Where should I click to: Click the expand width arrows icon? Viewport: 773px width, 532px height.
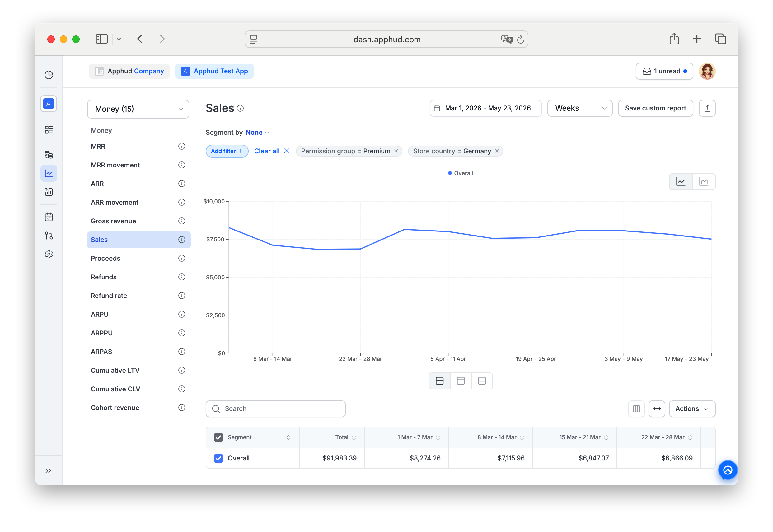click(x=657, y=409)
